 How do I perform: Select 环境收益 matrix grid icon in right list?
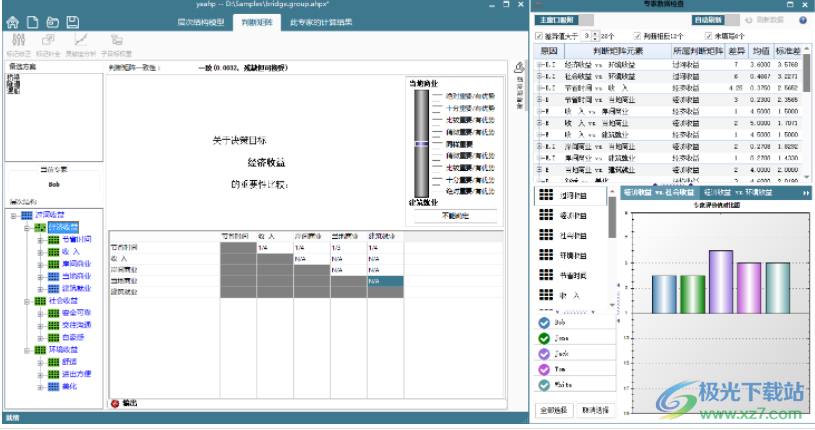click(546, 255)
